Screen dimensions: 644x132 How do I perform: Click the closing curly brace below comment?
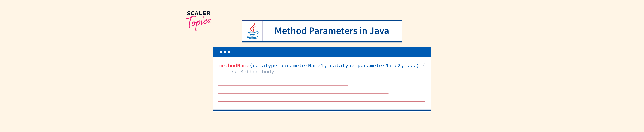[x=220, y=78]
